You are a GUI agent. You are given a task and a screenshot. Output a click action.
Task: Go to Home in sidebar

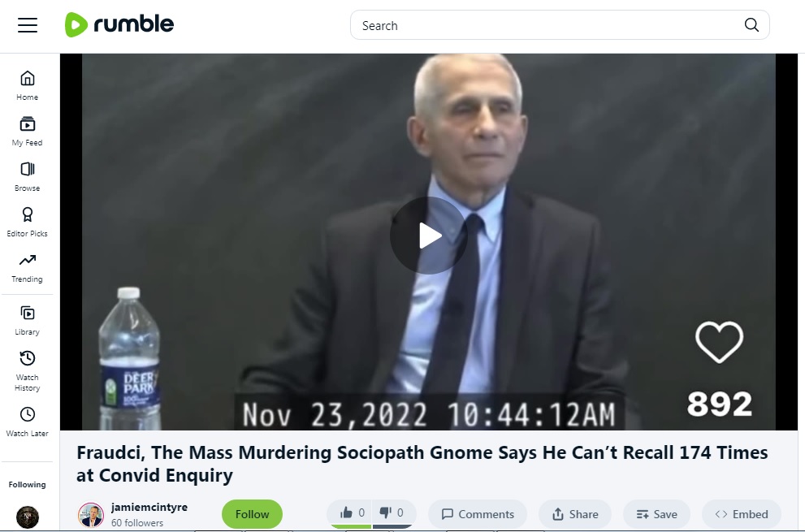(x=27, y=86)
